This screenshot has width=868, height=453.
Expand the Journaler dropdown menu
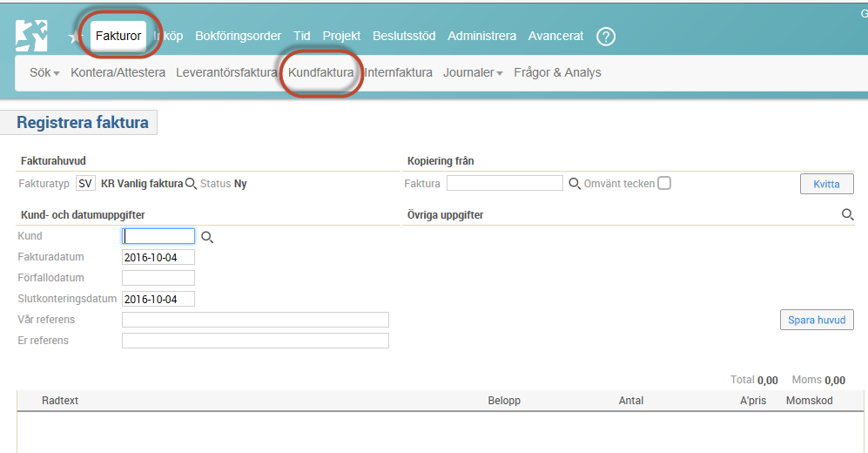473,72
